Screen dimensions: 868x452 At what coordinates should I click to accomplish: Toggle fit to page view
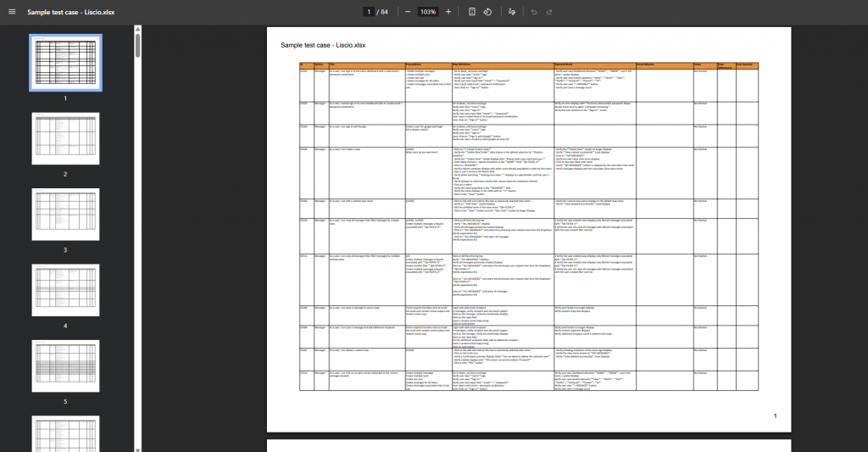click(471, 12)
